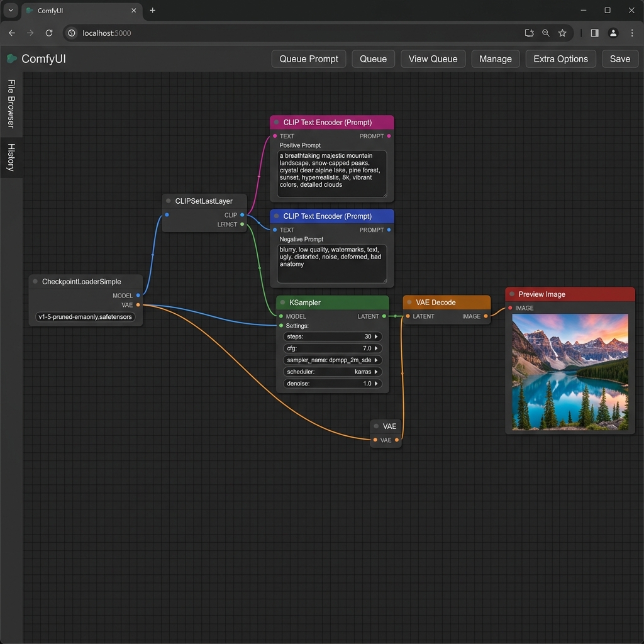This screenshot has width=644, height=644.
Task: Click the install app icon in address bar
Action: (x=529, y=33)
